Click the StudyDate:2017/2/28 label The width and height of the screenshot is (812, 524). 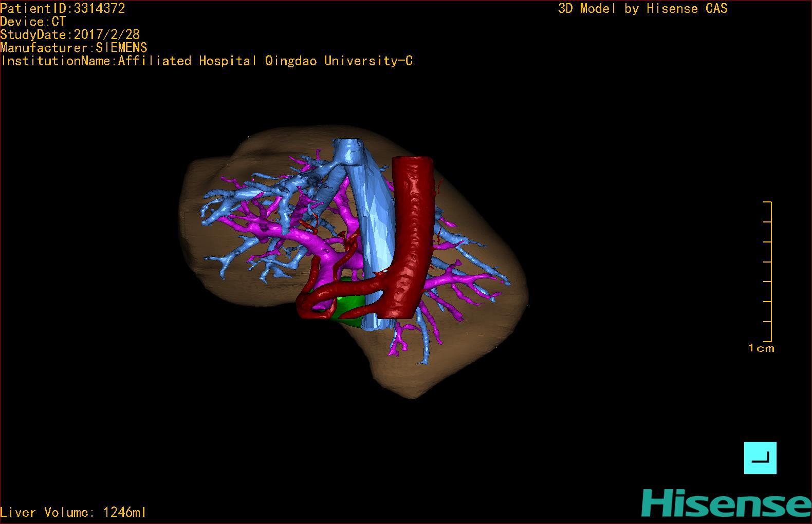[x=70, y=35]
